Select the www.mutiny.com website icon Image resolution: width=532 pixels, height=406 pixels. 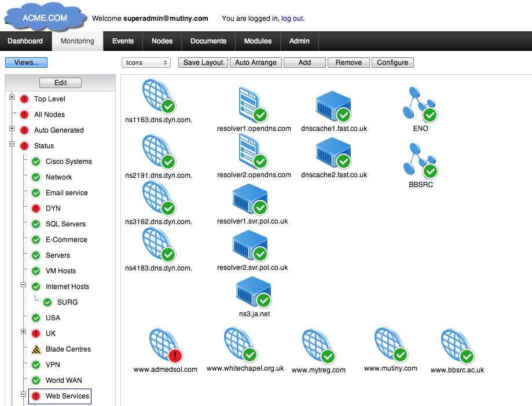coord(390,345)
